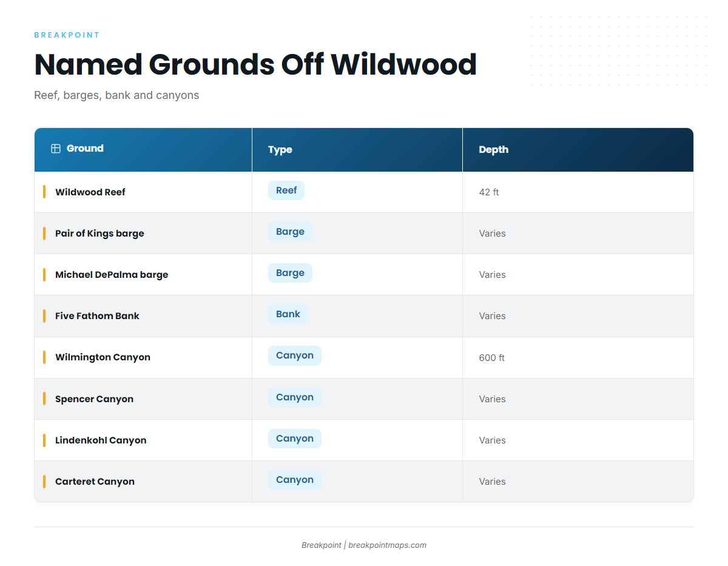Image resolution: width=728 pixels, height=566 pixels.
Task: Select the Barge badge for Michael DePalma
Action: (290, 273)
